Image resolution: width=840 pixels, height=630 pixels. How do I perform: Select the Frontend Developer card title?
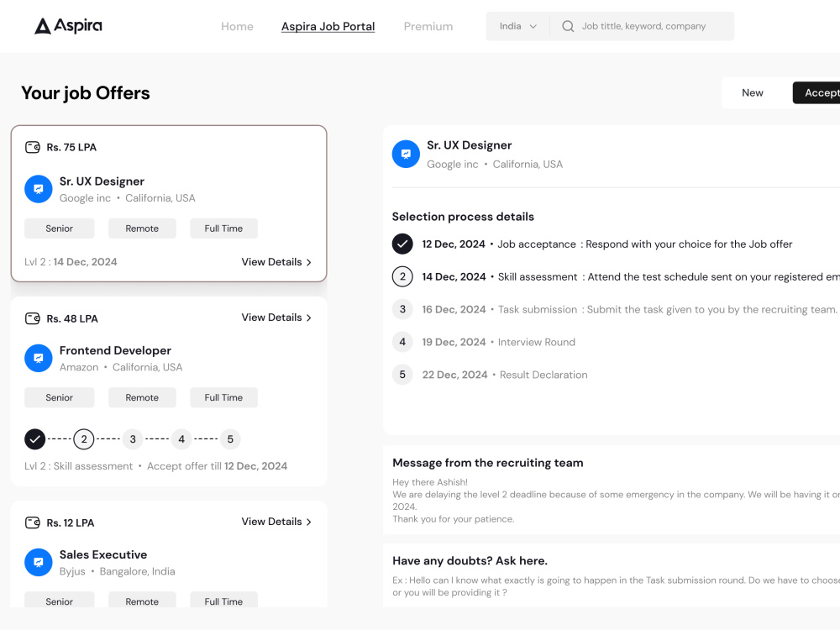pyautogui.click(x=115, y=350)
